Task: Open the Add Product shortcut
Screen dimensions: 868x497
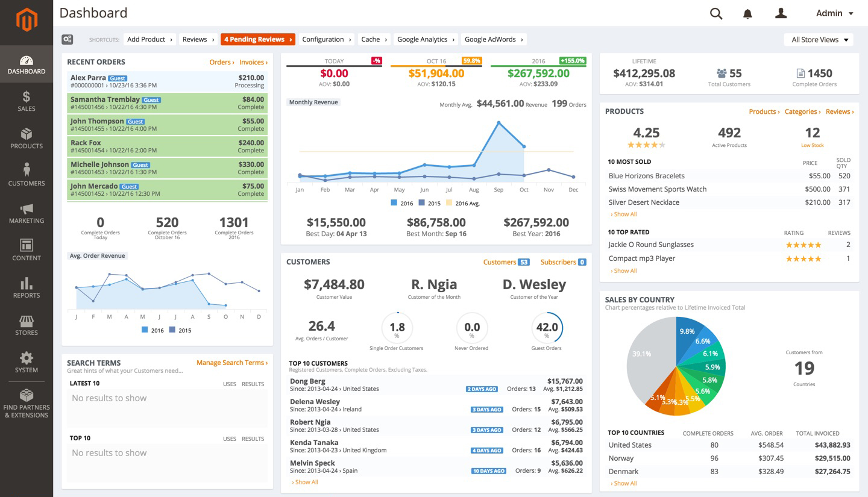Action: (149, 39)
